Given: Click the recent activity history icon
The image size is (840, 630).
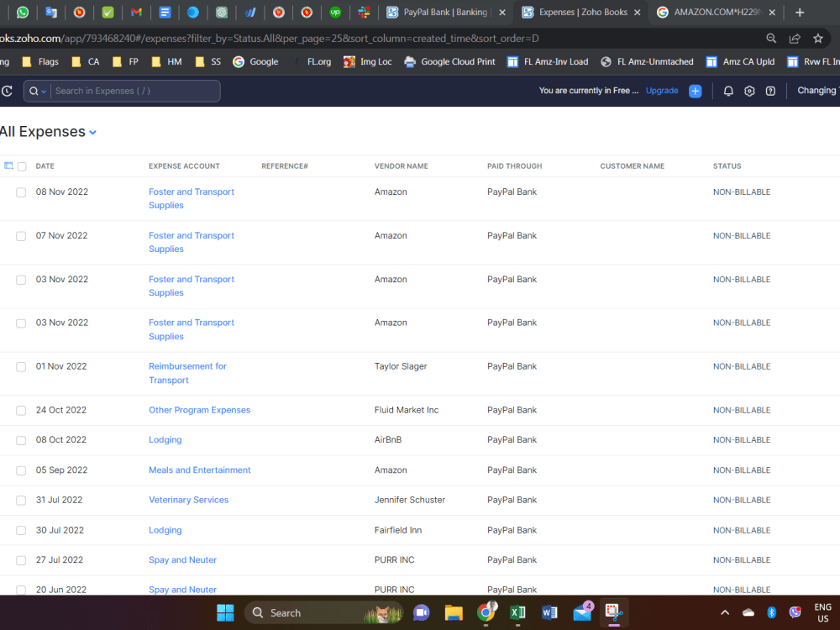Looking at the screenshot, I should tap(7, 91).
